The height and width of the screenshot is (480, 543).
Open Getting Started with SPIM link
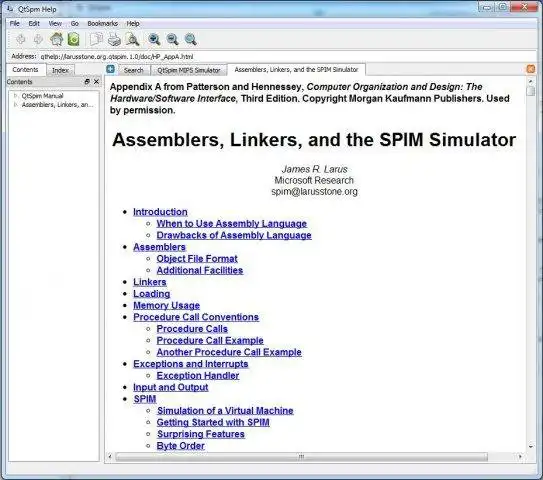(213, 423)
